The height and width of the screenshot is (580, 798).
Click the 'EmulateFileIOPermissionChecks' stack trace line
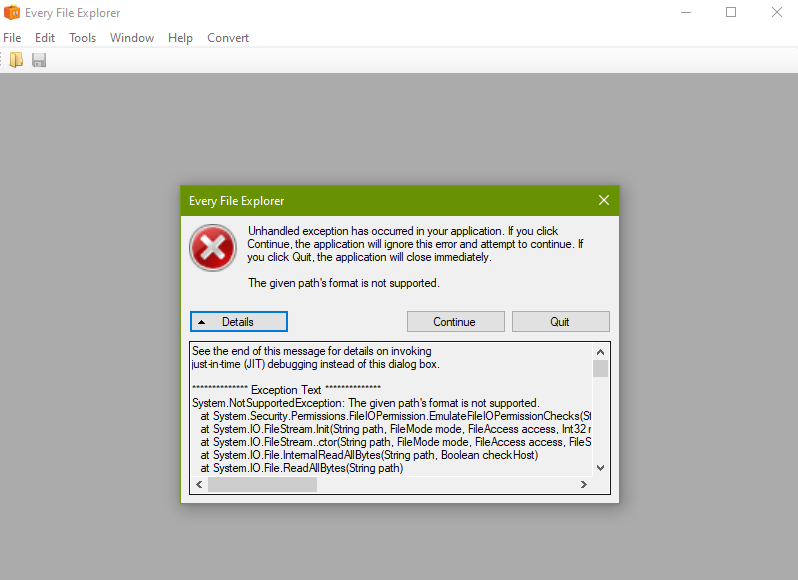[x=395, y=416]
